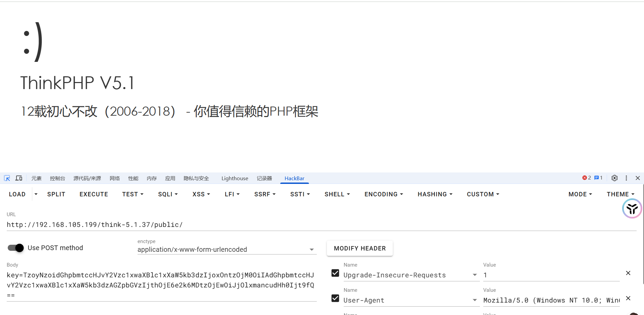Open the CUSTOM dropdown menu

click(x=483, y=194)
